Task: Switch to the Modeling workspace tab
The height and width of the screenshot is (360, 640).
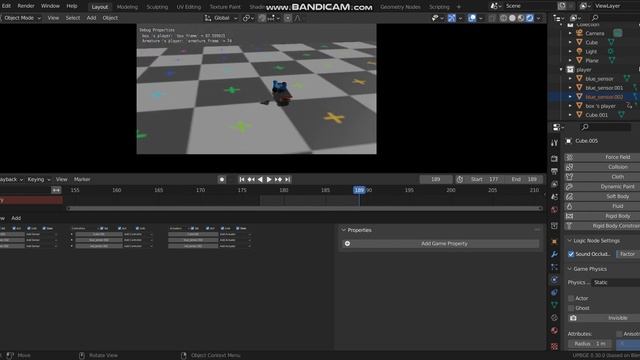Action: (x=127, y=7)
